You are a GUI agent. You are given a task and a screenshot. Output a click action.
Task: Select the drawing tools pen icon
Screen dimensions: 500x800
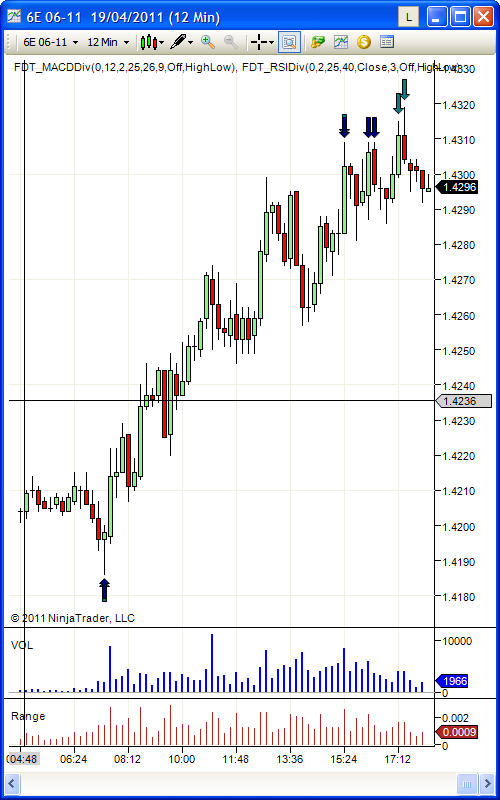click(x=178, y=42)
